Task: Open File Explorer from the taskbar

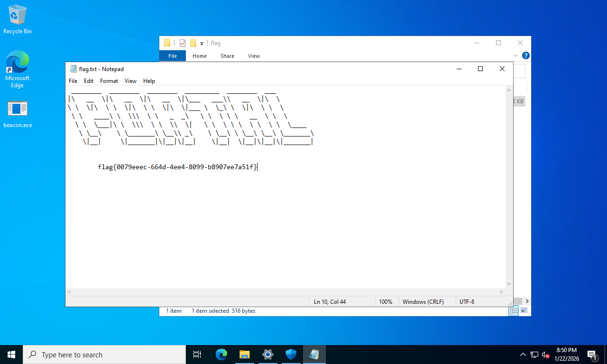Action: (x=245, y=355)
